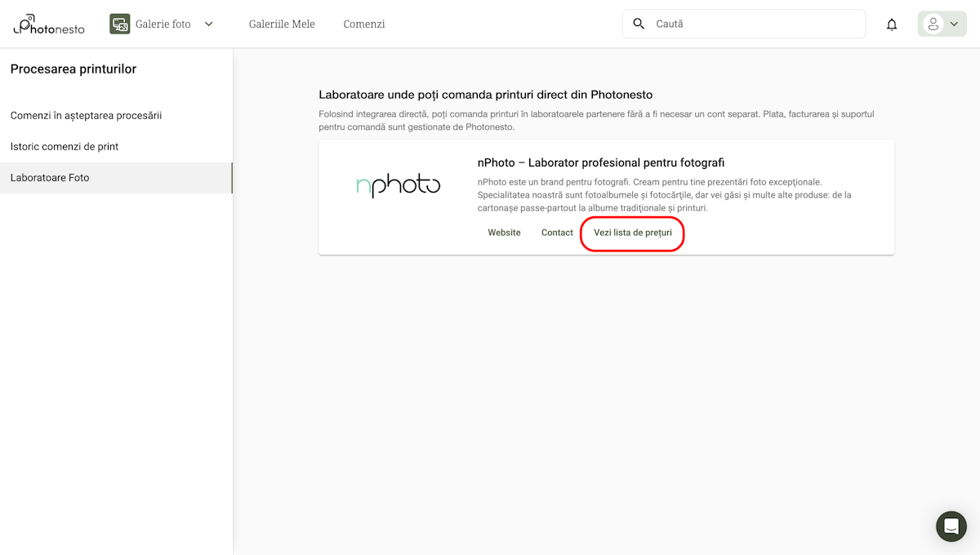The image size is (980, 555).
Task: Click the nPhoto logo image
Action: click(x=399, y=186)
